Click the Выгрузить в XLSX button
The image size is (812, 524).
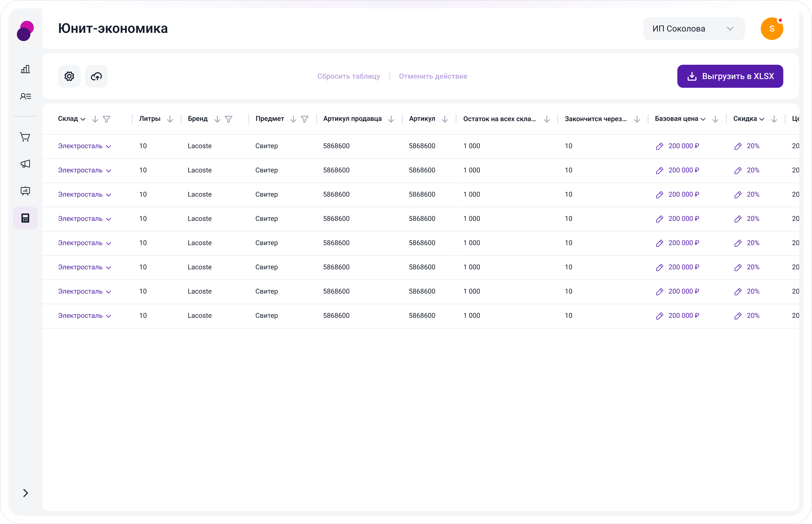tap(730, 76)
